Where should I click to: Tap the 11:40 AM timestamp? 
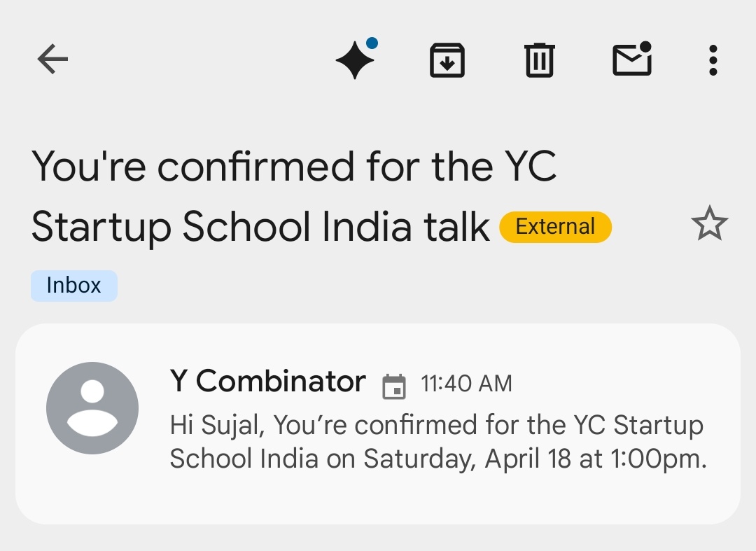pos(466,384)
